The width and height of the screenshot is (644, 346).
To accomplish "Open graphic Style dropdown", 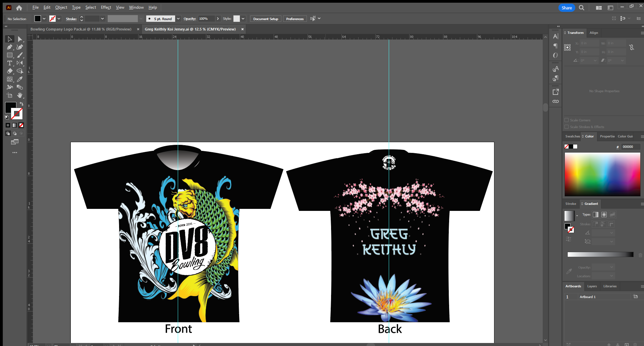I will click(x=243, y=19).
